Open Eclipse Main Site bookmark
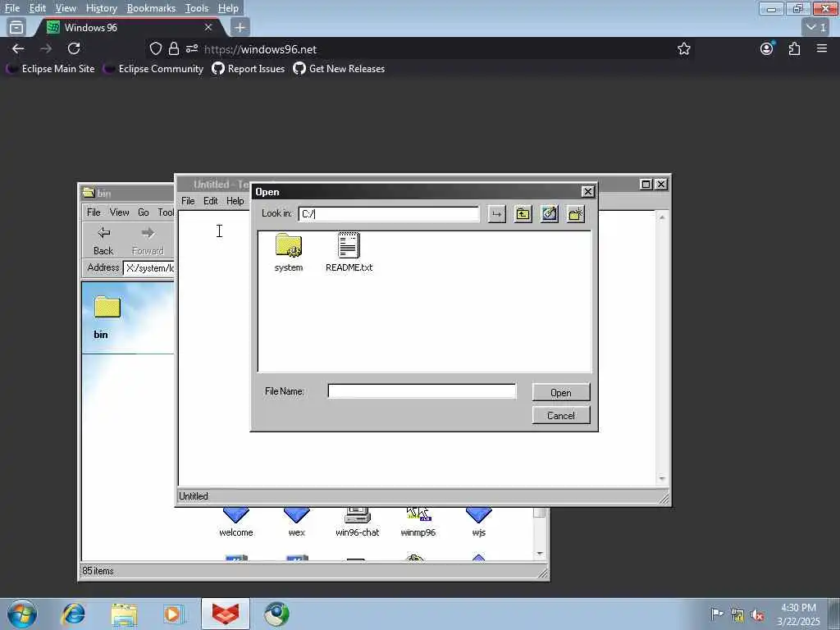The width and height of the screenshot is (840, 630). (x=50, y=69)
